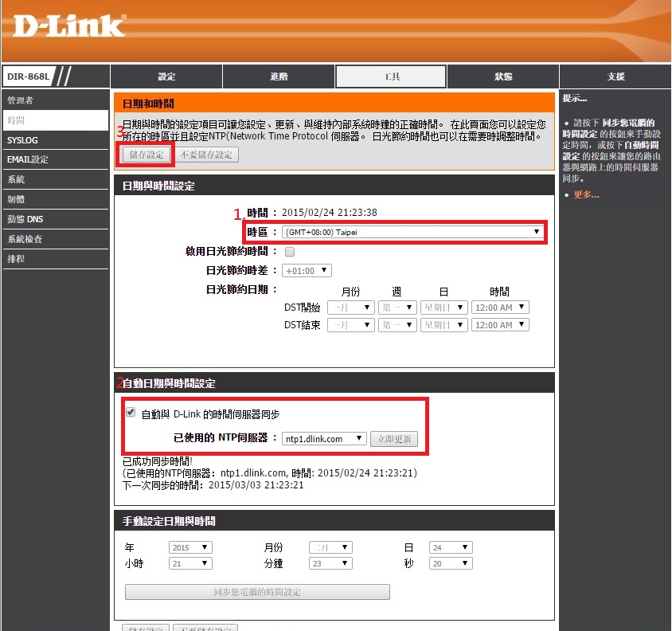Click the D-Link logo
The image size is (672, 631).
69,25
